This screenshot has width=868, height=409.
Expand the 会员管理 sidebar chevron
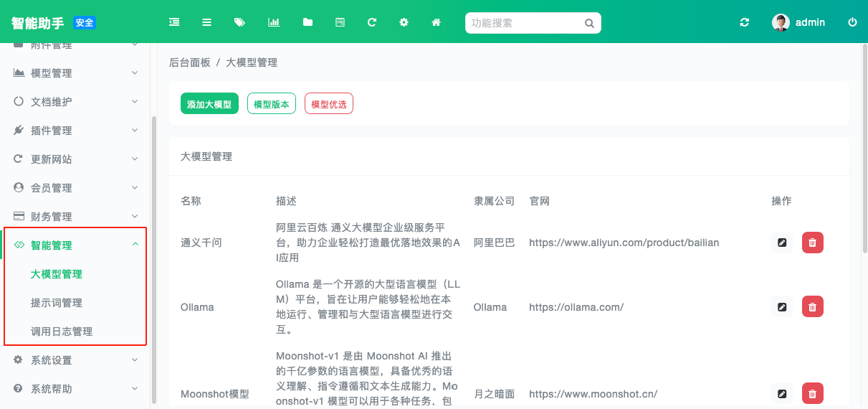(x=135, y=188)
